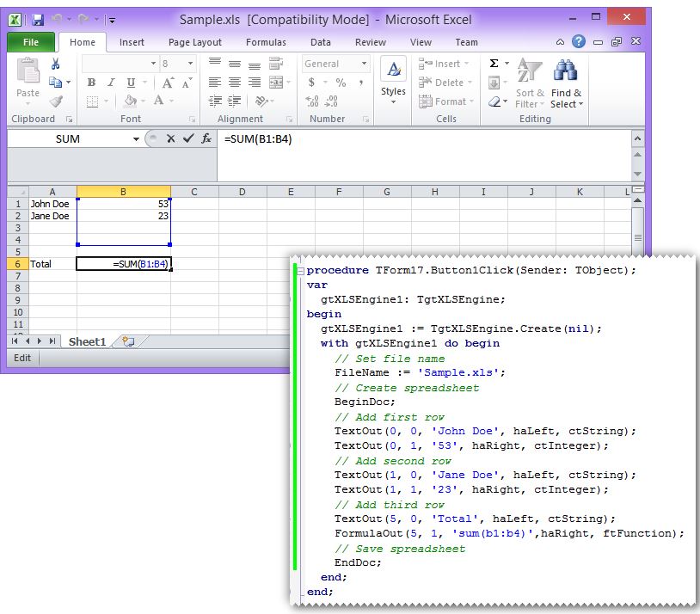700x614 pixels.
Task: Apply middle vertical alignment
Action: 235,63
